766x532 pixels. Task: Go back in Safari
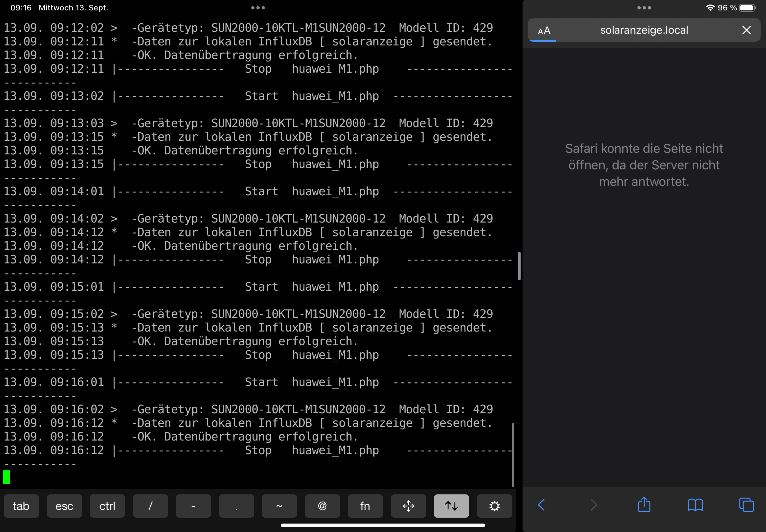click(541, 505)
